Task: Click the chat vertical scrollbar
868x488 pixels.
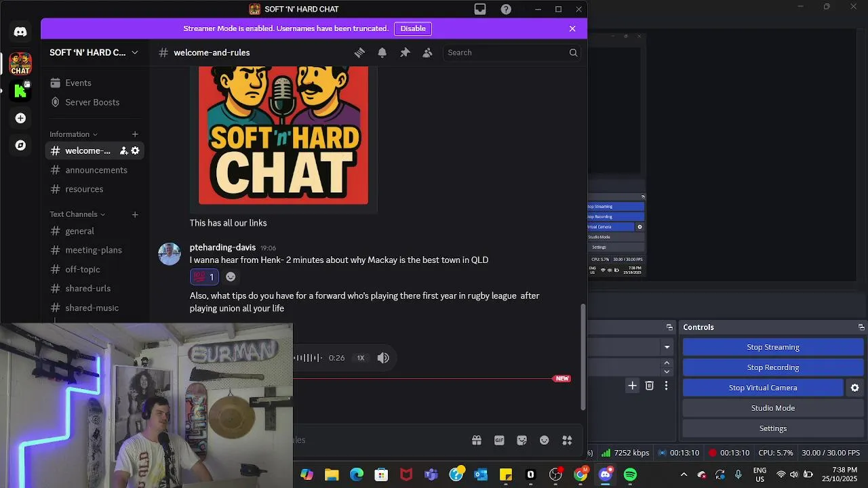Action: [583, 356]
